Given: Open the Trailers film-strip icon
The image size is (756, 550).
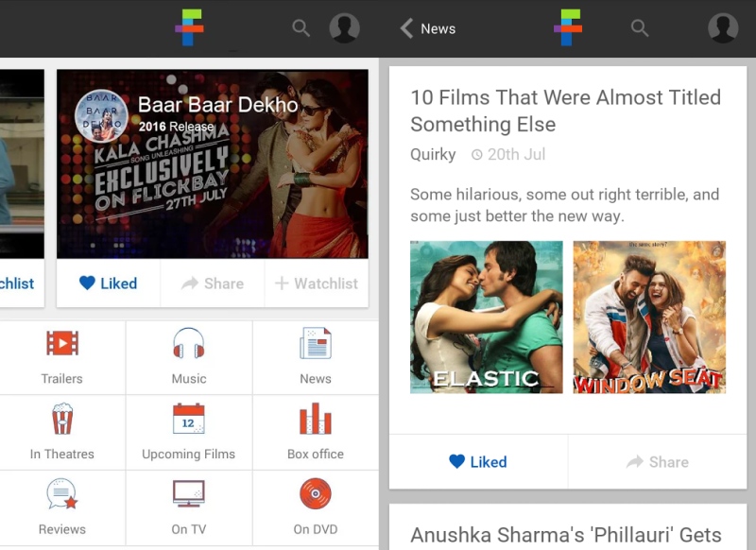Looking at the screenshot, I should pos(62,343).
